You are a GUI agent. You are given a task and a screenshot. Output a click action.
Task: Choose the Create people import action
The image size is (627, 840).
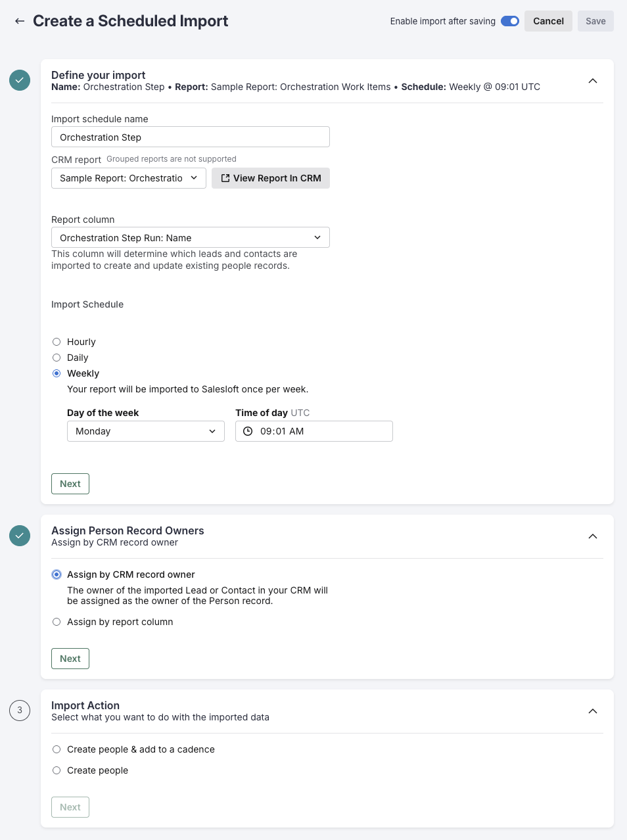(x=57, y=770)
